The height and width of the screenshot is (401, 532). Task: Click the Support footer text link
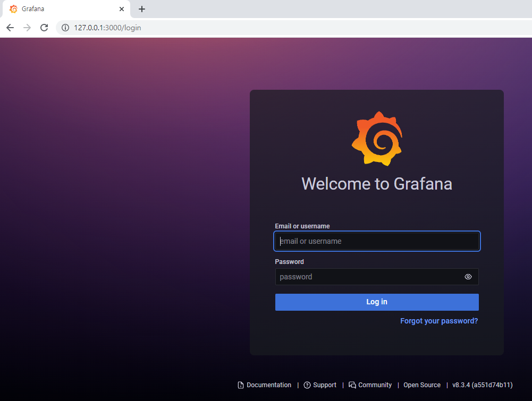pos(324,385)
